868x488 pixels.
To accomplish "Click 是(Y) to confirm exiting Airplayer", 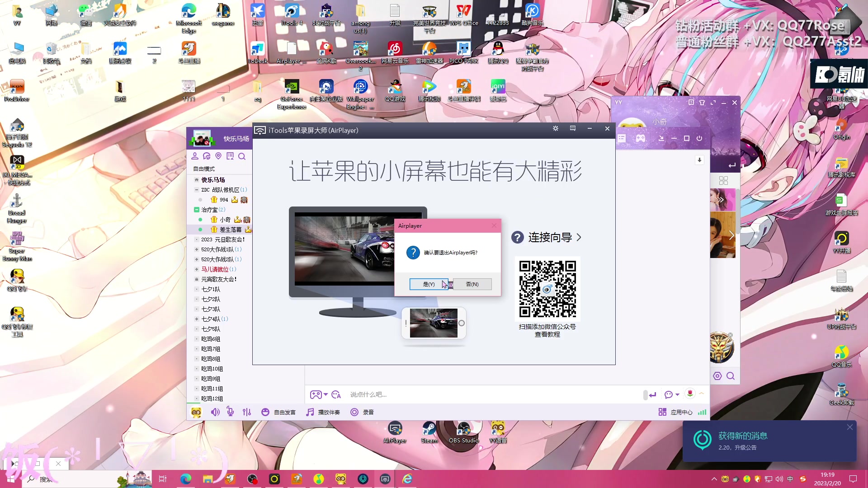I will coord(429,284).
